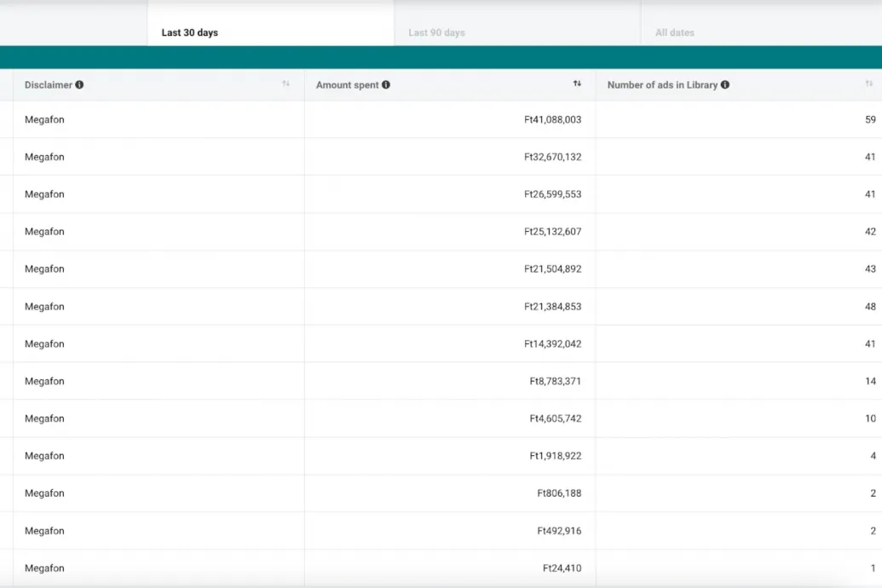
Task: Select amount Ft4,605,742
Action: (555, 418)
